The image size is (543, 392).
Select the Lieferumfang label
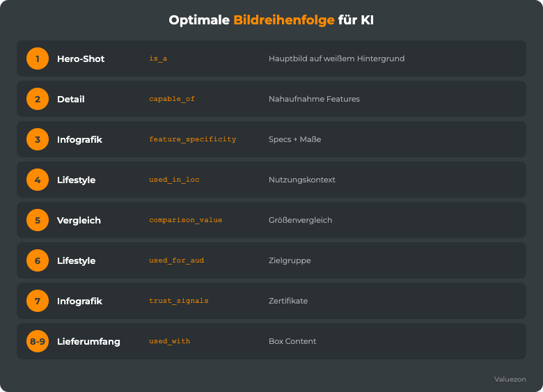pyautogui.click(x=88, y=341)
